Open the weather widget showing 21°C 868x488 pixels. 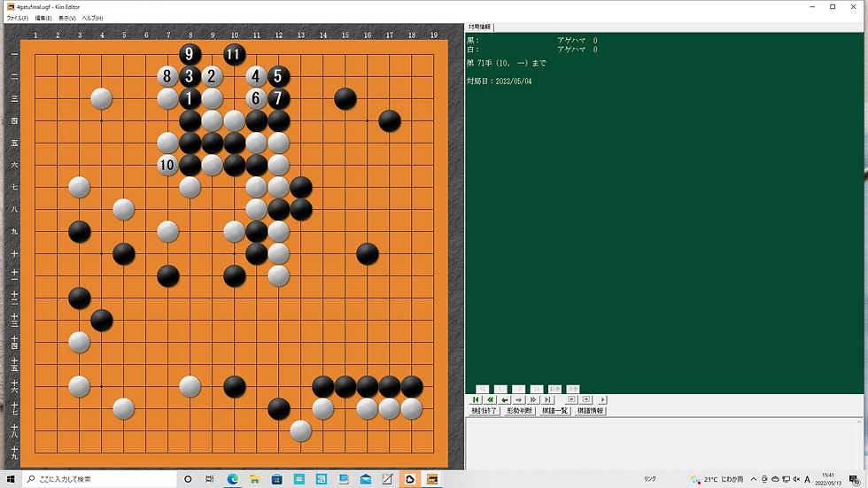(717, 479)
